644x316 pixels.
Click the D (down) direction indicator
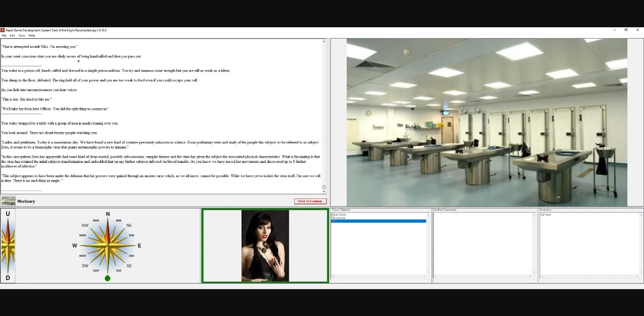coord(8,278)
